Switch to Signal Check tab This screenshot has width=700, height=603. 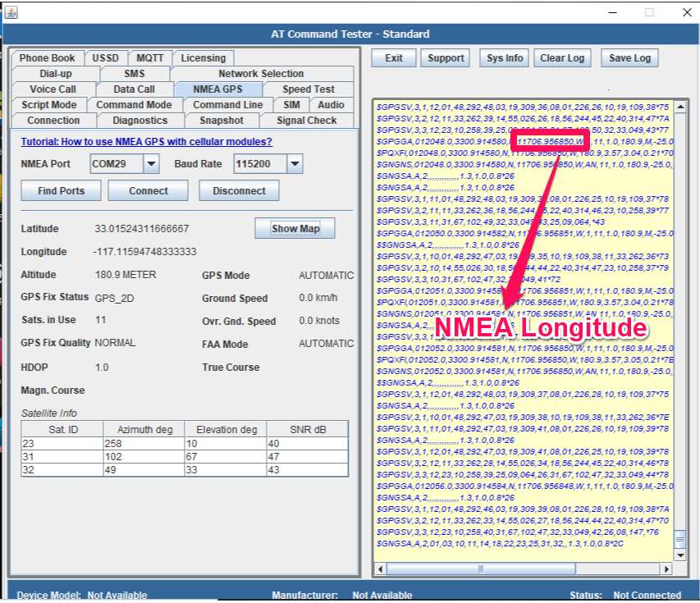coord(307,121)
